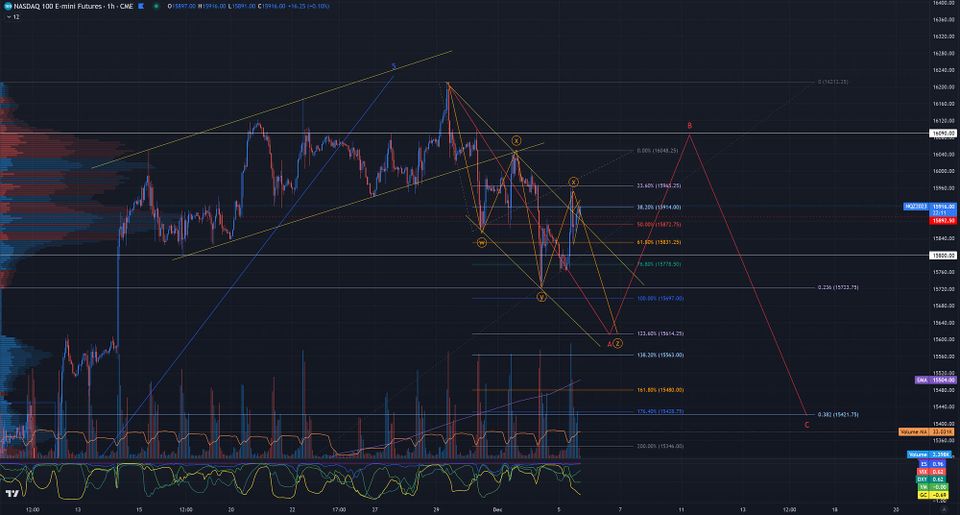Screen dimensions: 960x515
Task: Click the DXY 0.62 correlation label
Action: pos(932,479)
